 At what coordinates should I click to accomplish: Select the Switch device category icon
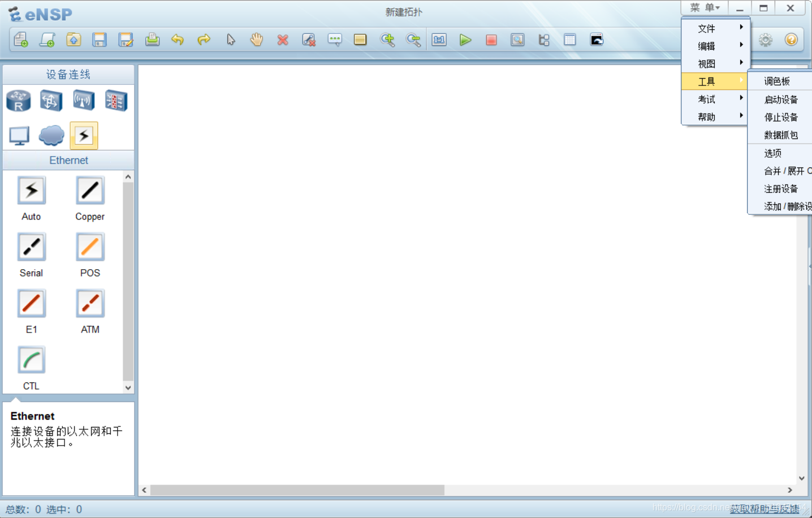click(51, 101)
